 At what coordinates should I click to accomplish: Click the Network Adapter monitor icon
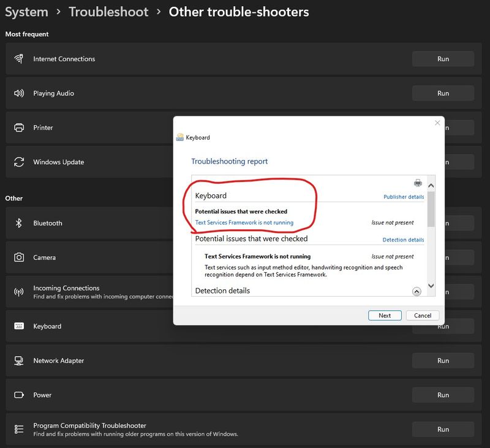(19, 360)
